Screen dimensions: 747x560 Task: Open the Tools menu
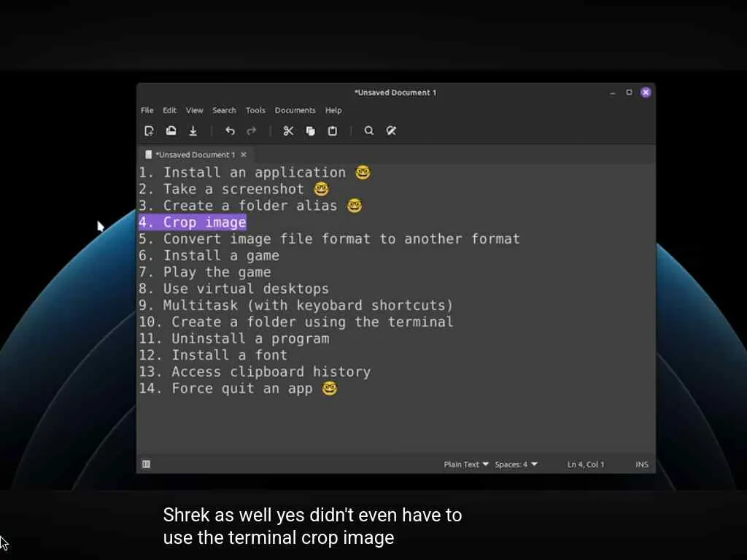pos(255,110)
